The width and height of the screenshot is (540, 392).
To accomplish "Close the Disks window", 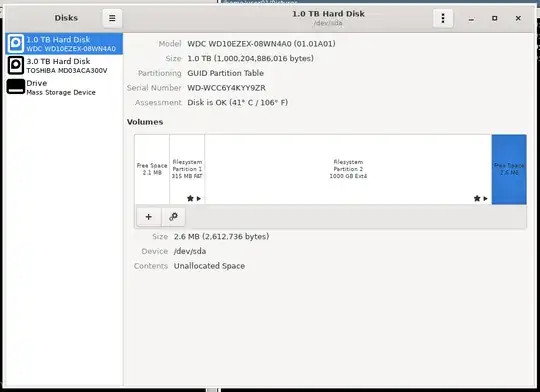I will click(x=518, y=18).
